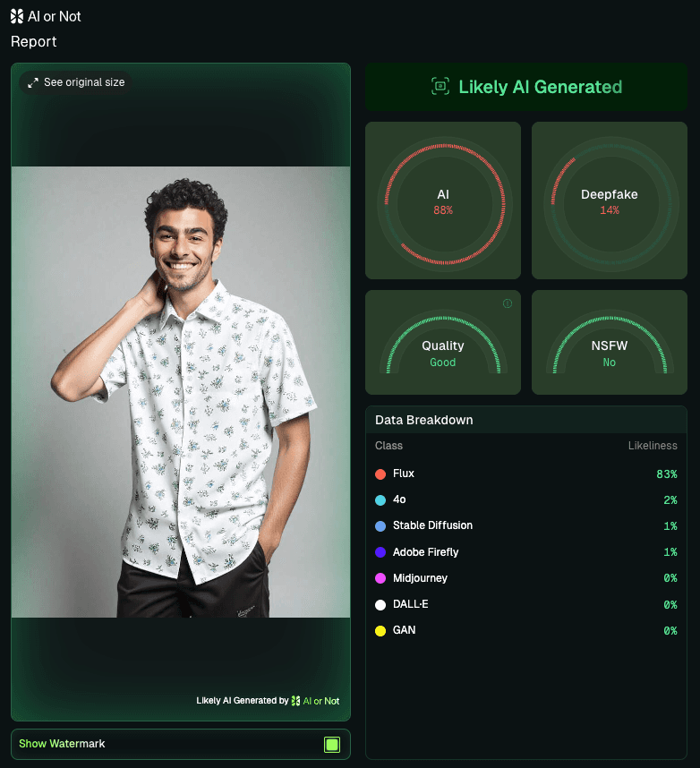Select the Adobe Firefly row

click(x=526, y=552)
